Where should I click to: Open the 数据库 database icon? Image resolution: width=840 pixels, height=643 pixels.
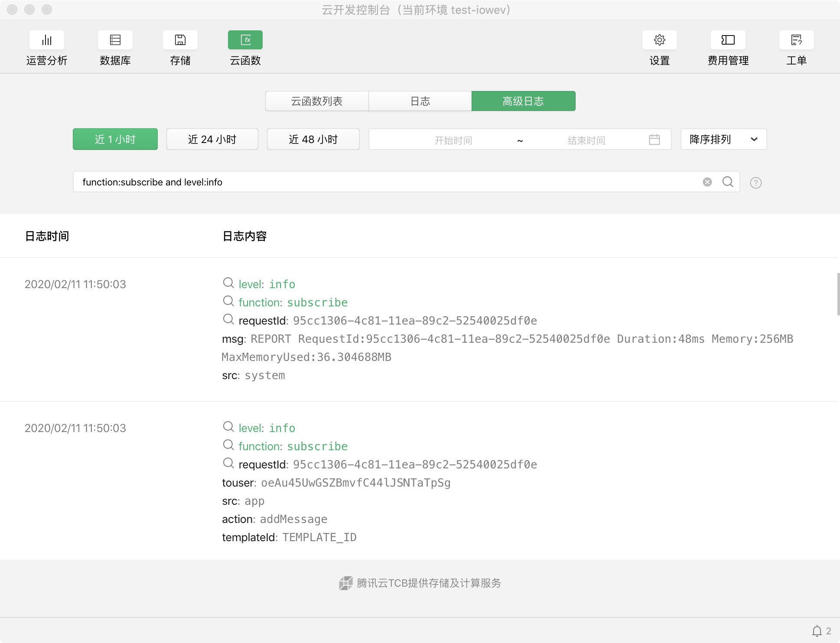pyautogui.click(x=115, y=40)
